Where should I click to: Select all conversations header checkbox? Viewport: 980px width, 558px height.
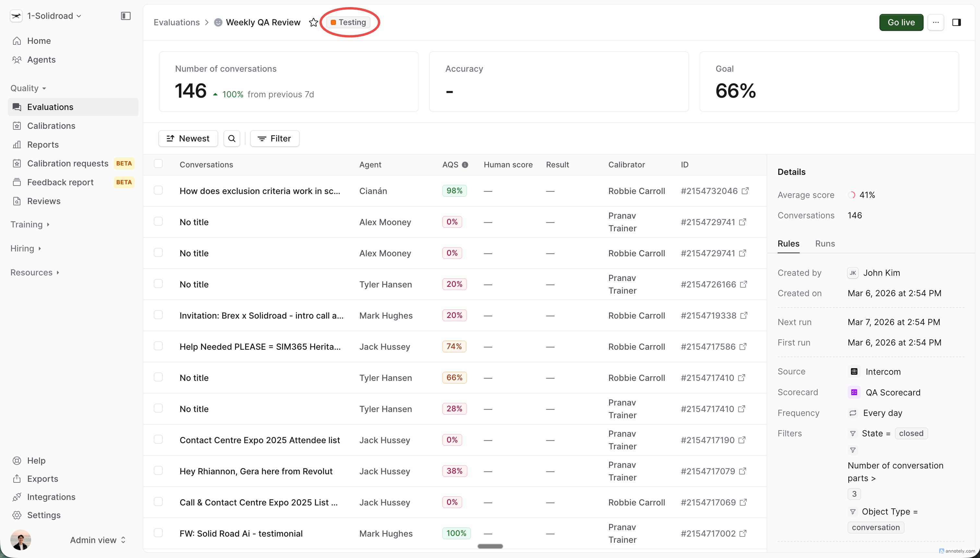click(x=158, y=164)
